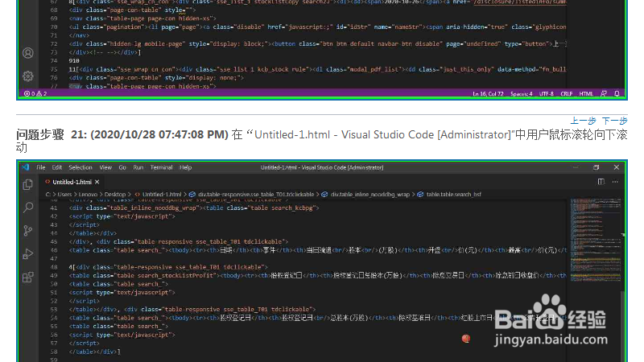
Task: Click CRLF line ending in status bar
Action: (567, 94)
